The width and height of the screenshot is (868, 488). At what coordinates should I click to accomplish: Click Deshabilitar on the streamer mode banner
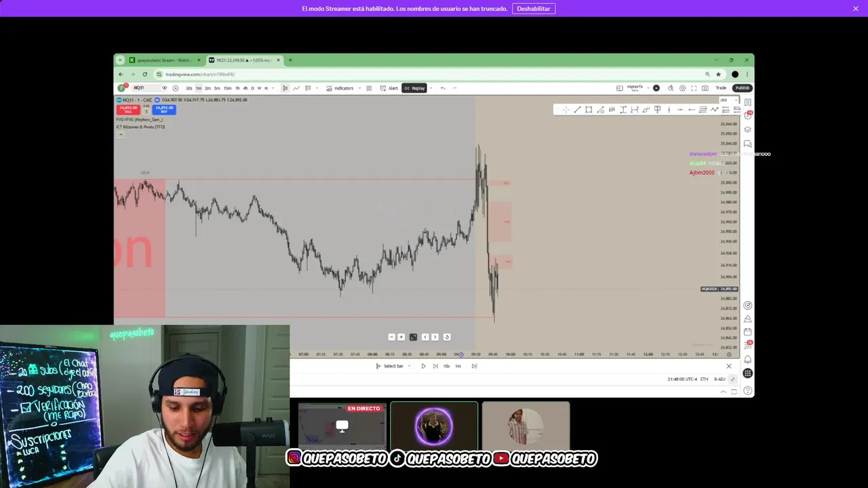click(x=534, y=9)
